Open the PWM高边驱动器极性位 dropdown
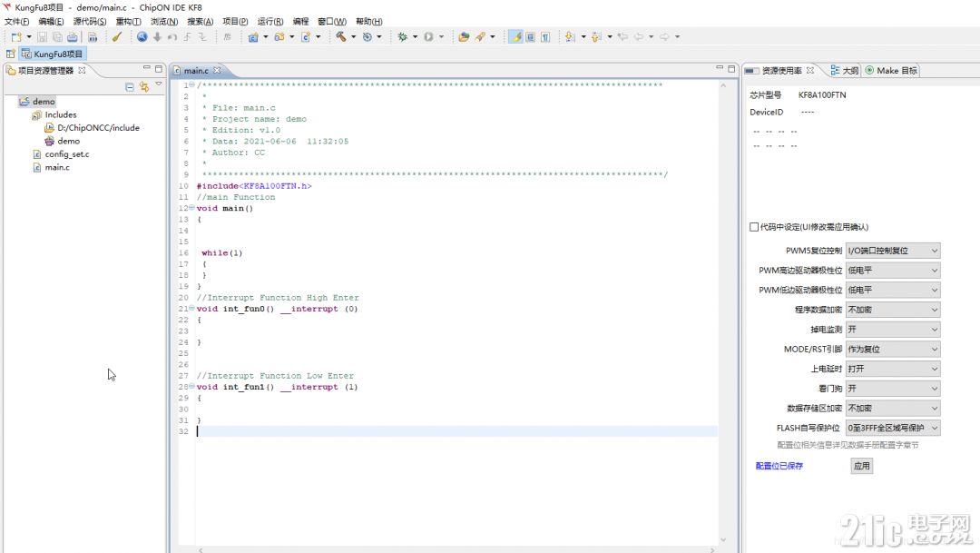Screen dimensions: 980x553 pyautogui.click(x=893, y=271)
